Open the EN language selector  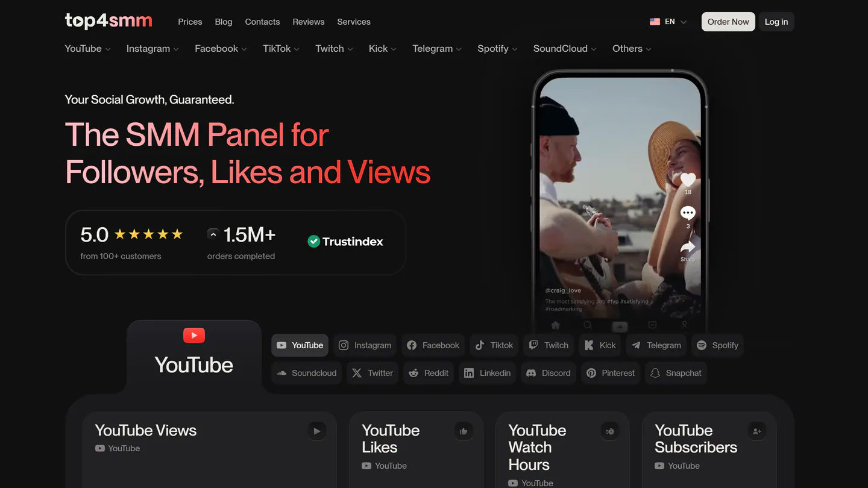tap(668, 22)
